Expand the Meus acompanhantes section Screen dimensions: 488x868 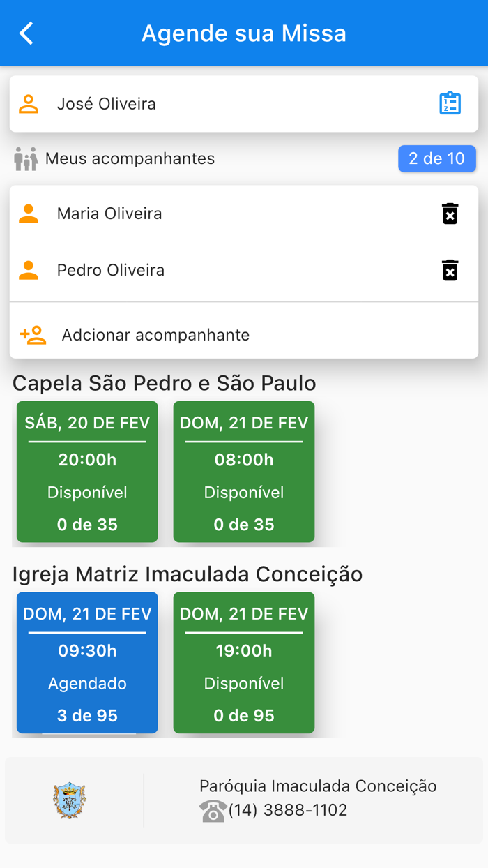pyautogui.click(x=130, y=158)
